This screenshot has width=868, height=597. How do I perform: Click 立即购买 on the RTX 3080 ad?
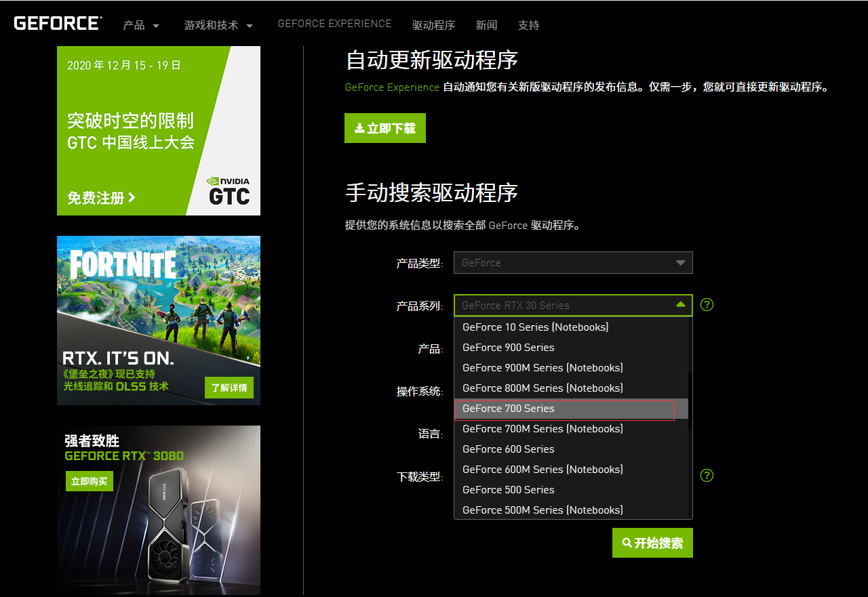(x=89, y=481)
